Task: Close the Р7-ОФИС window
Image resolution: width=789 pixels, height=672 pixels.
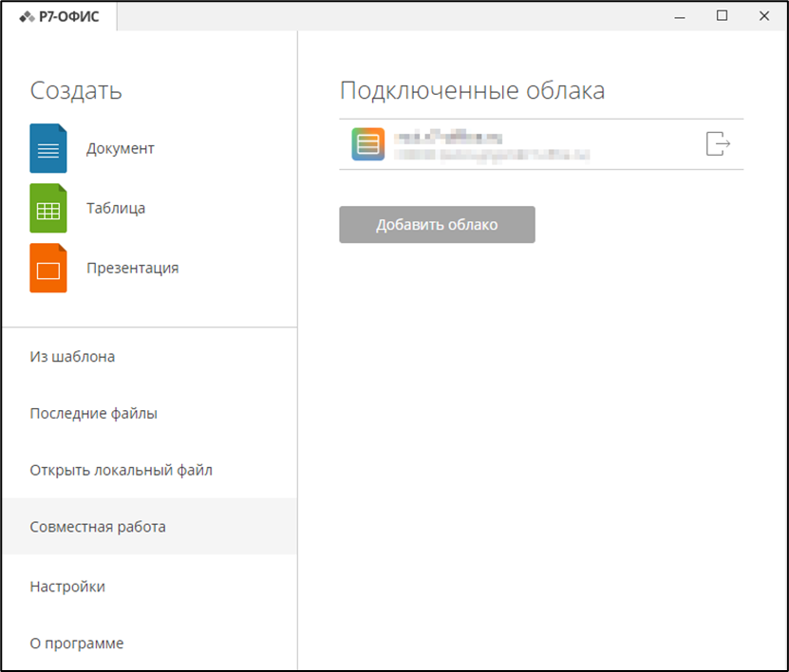Action: point(764,16)
